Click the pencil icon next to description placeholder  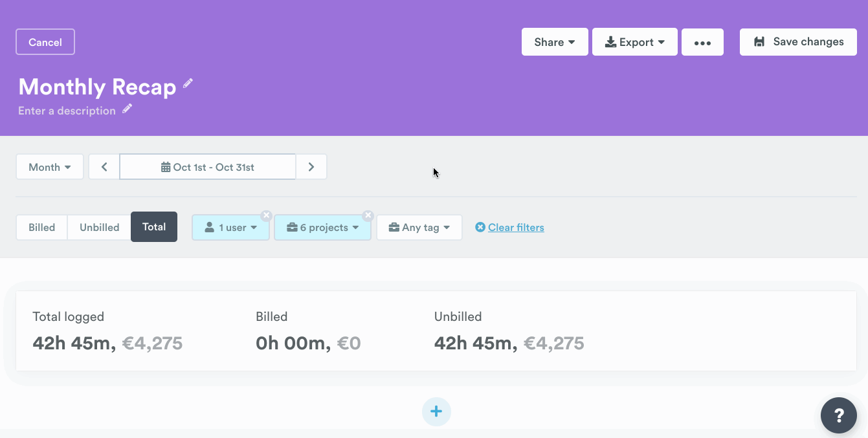128,109
